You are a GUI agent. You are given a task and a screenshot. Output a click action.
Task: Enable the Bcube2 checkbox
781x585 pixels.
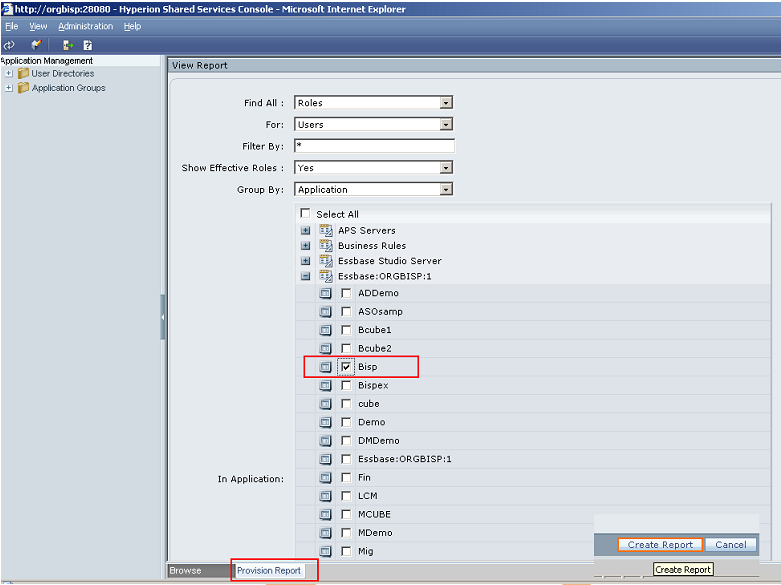tap(346, 348)
